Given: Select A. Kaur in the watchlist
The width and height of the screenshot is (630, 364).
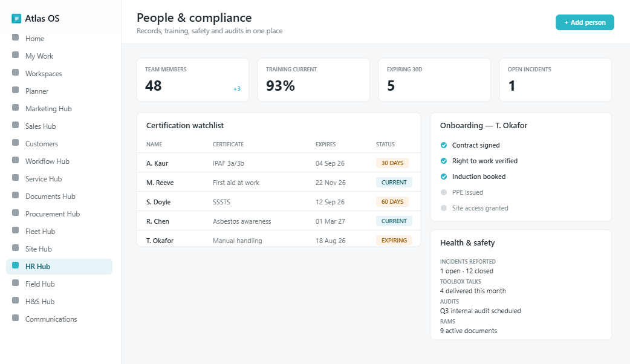Looking at the screenshot, I should [157, 163].
